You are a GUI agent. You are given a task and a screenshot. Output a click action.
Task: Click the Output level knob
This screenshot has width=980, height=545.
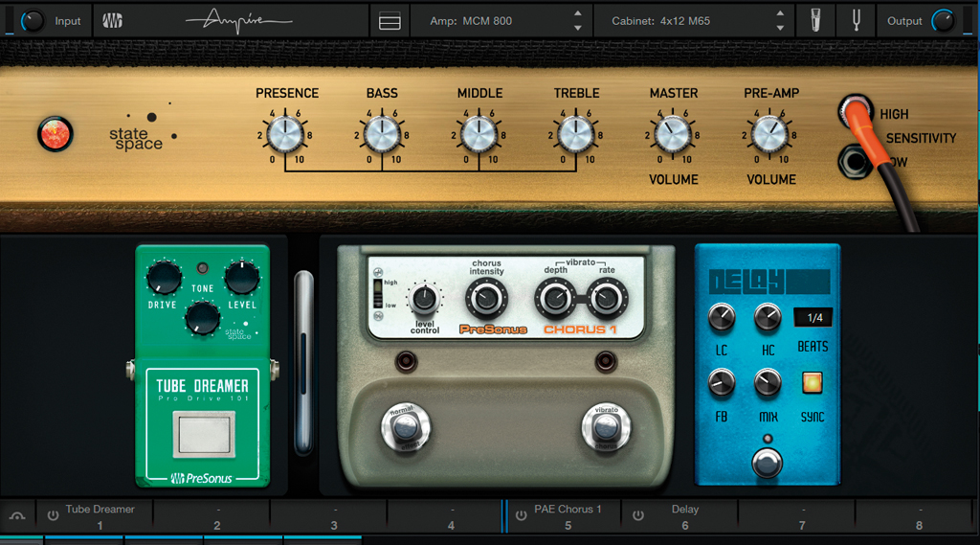click(943, 21)
